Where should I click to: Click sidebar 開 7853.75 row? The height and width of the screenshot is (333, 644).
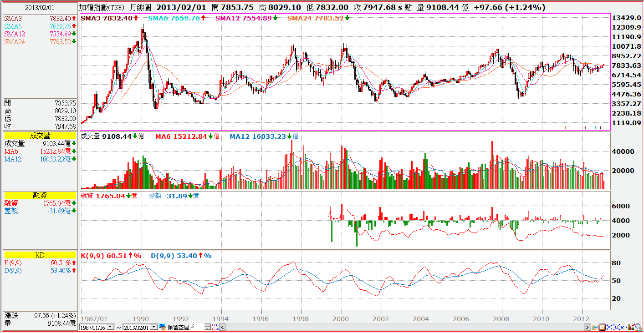pos(40,103)
